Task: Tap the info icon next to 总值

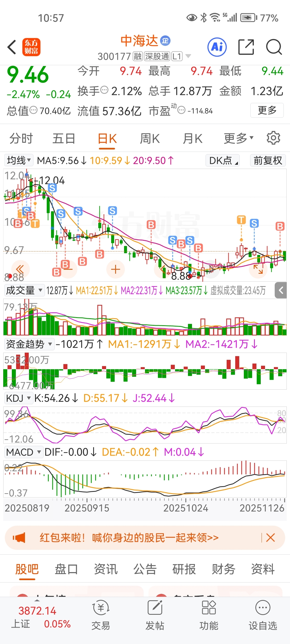Action: (34, 110)
